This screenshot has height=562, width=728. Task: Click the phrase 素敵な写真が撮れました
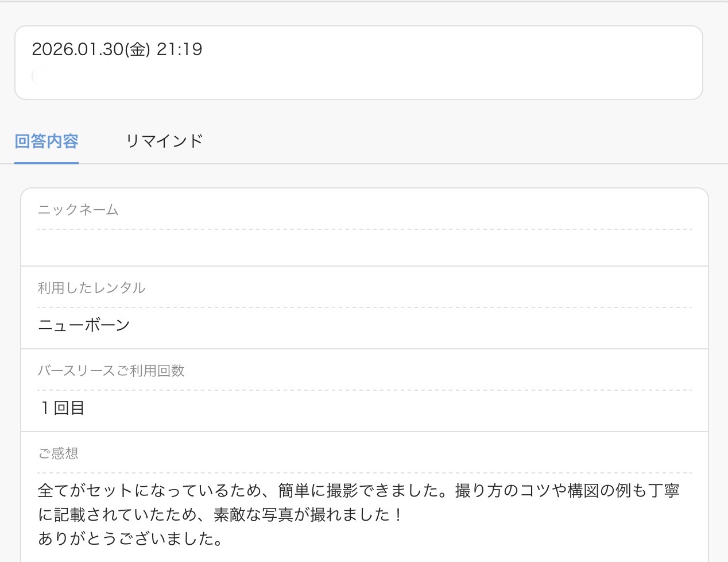pyautogui.click(x=302, y=515)
